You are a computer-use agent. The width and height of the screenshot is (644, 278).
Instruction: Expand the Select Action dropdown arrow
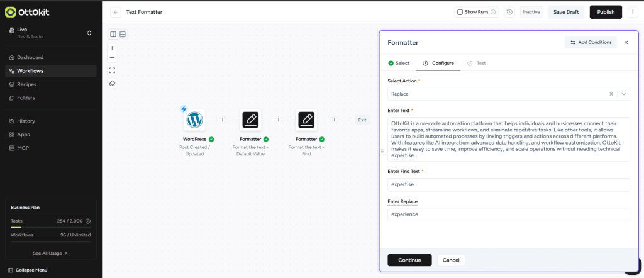[623, 94]
